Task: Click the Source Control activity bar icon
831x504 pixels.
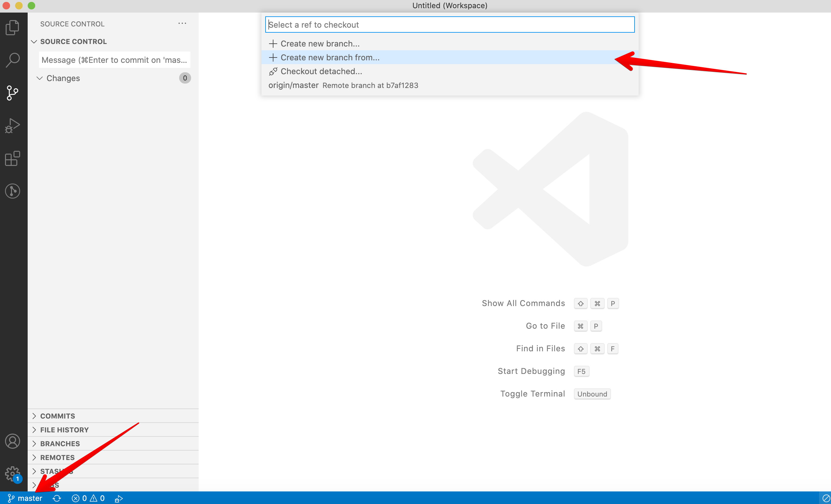Action: pyautogui.click(x=13, y=93)
